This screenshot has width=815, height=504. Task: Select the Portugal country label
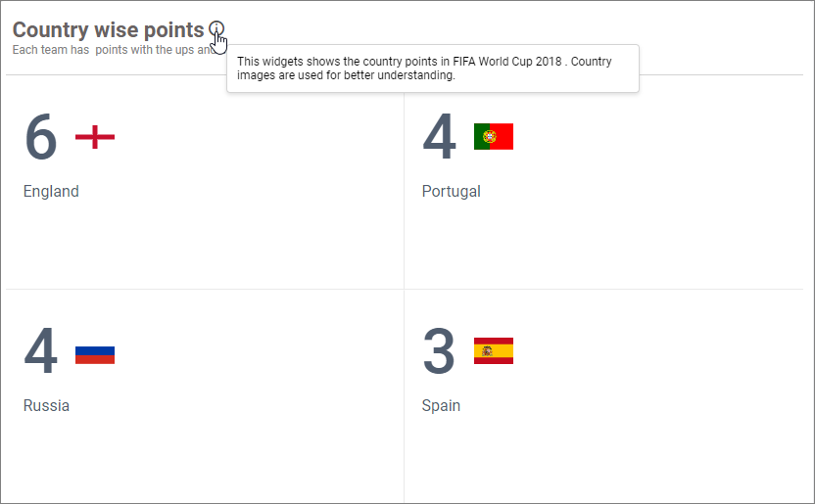(x=451, y=192)
